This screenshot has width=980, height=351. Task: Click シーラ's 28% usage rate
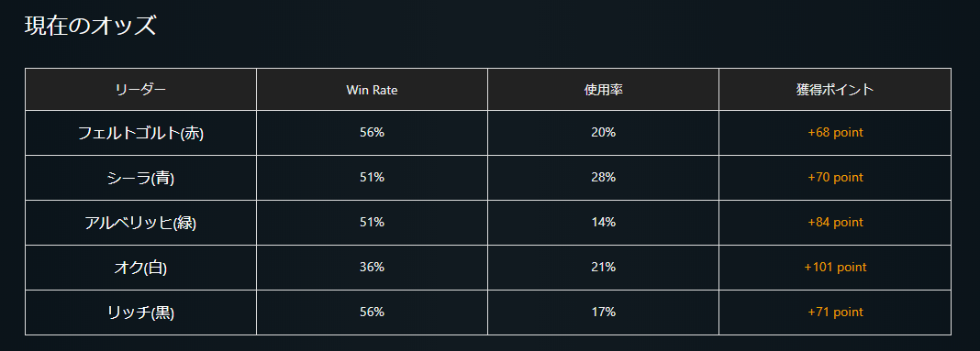[x=603, y=178]
